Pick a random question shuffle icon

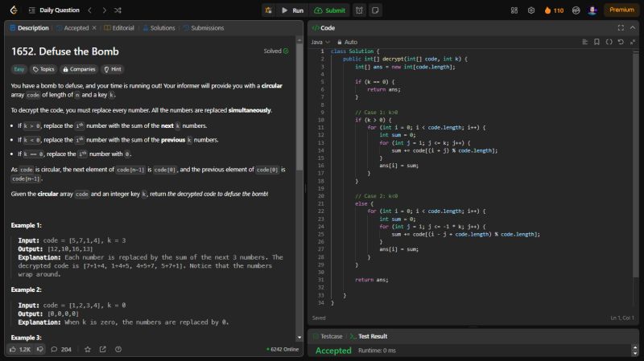pos(118,10)
